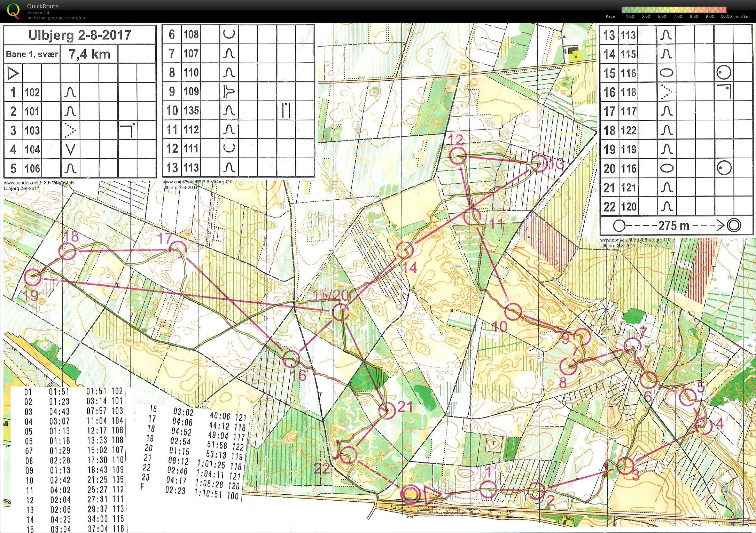Select control circle 8 on the map
Viewport: 756px width, 533px height.
568,366
